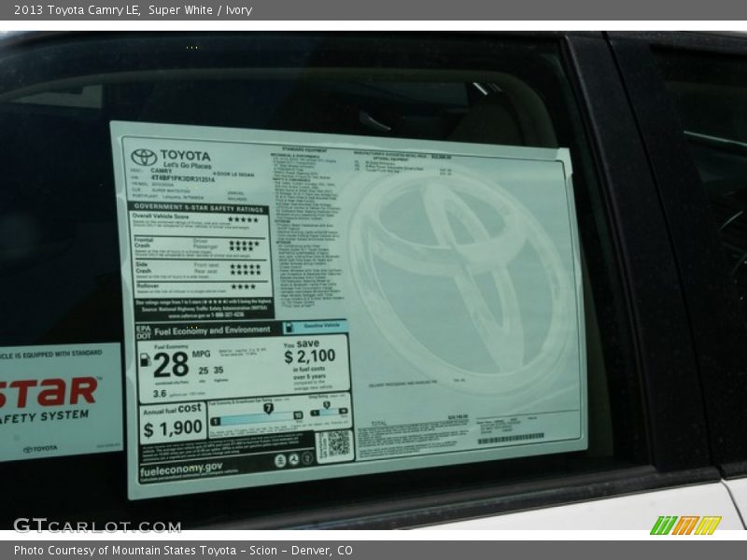This screenshot has width=747, height=560.
Task: Click the 'Frontal Crash' label
Action: (x=144, y=243)
